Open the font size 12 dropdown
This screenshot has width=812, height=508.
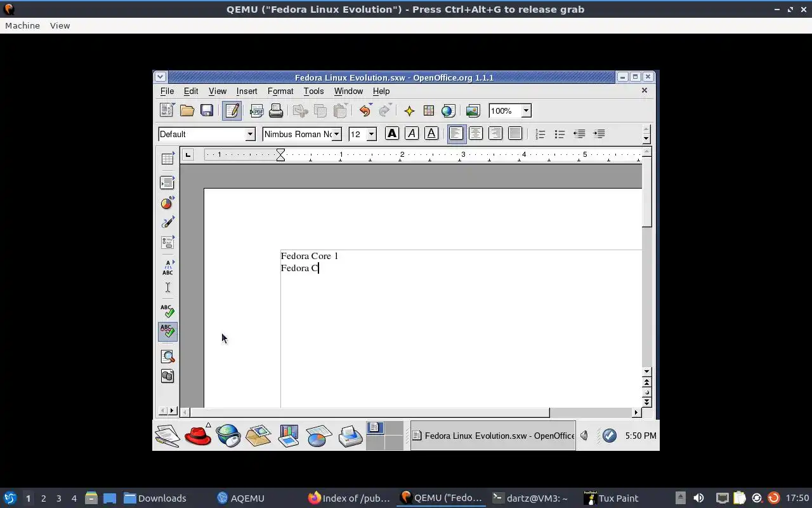372,134
